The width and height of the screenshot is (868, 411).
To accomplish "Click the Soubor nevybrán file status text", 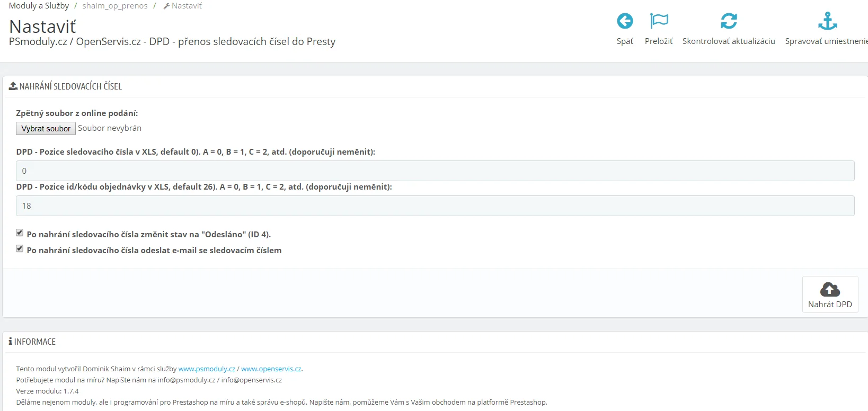I will pyautogui.click(x=110, y=128).
